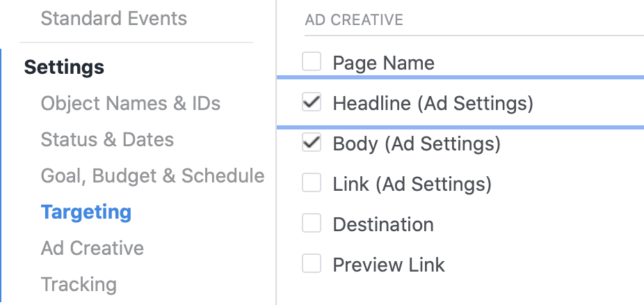Jump to Ad Creative in sidebar
644x305 pixels.
[92, 248]
